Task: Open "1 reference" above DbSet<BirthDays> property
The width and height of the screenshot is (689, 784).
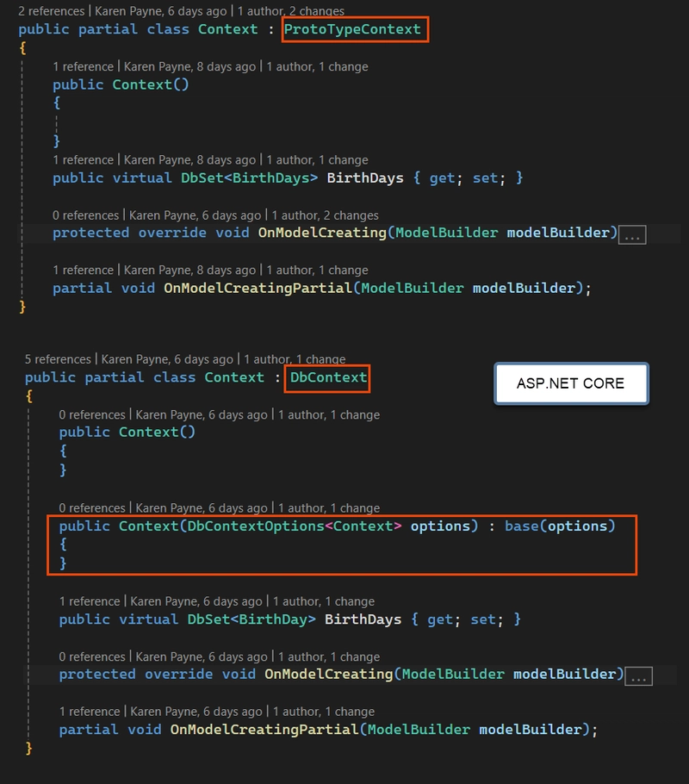Action: (x=83, y=160)
